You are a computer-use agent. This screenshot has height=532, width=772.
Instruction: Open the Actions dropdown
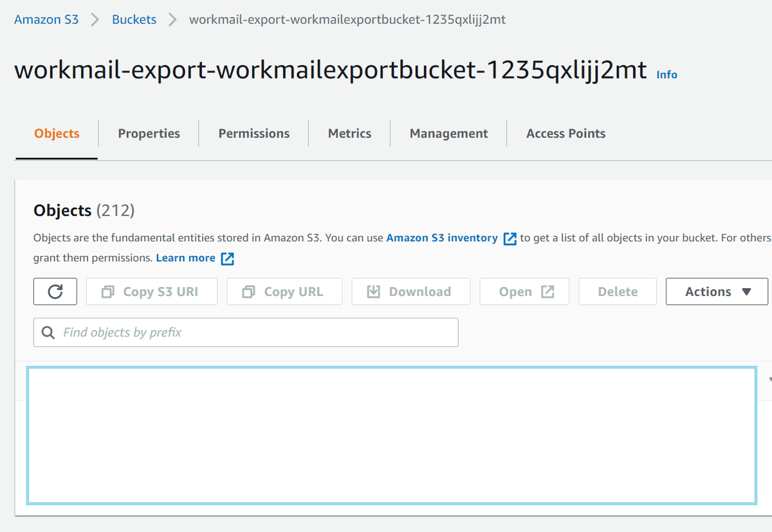(716, 291)
